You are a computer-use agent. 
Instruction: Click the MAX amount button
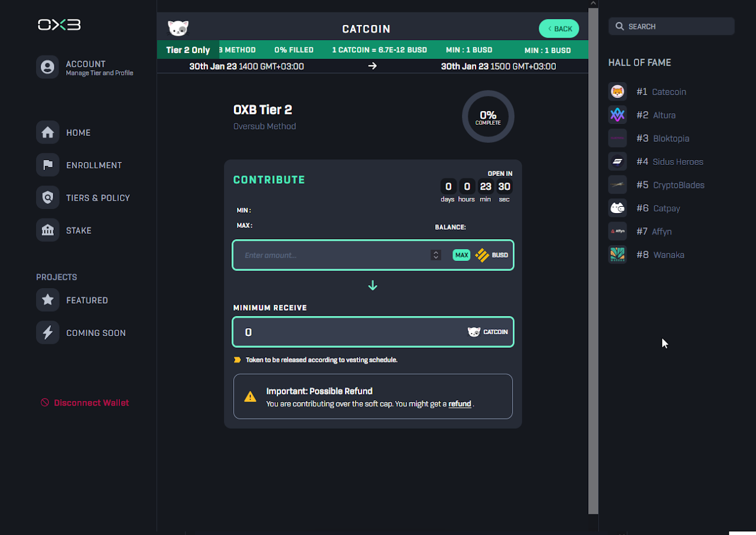pos(461,255)
